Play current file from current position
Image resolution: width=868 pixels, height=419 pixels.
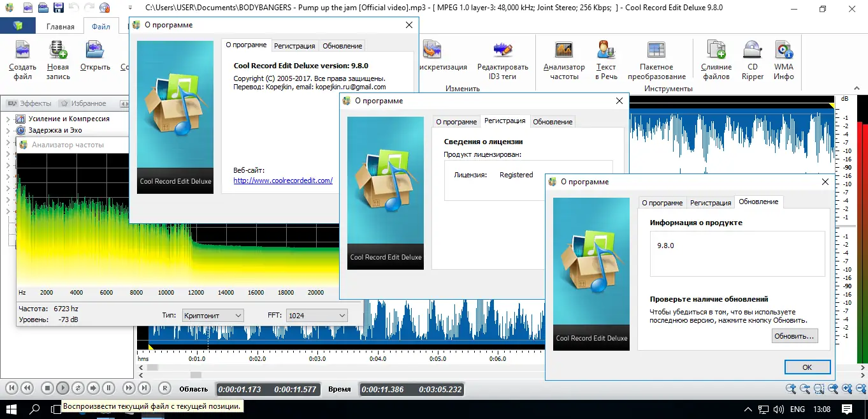[62, 388]
